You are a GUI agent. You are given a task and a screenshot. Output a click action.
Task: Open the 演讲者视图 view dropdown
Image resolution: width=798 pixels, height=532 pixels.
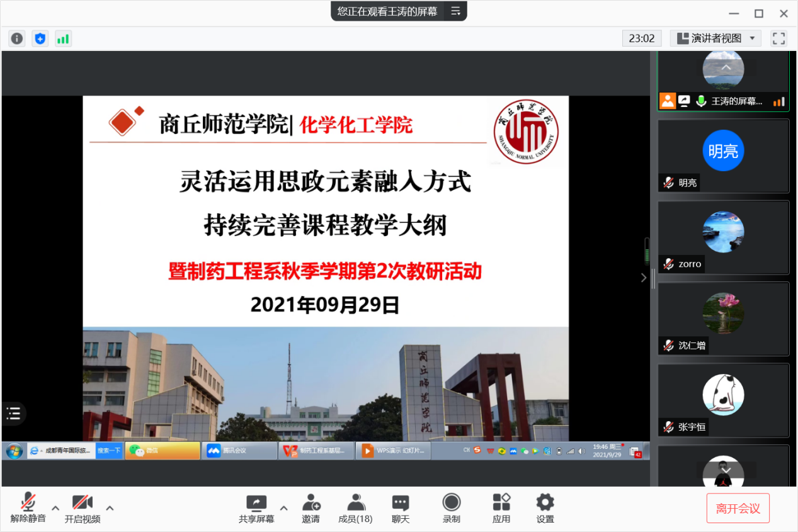715,38
